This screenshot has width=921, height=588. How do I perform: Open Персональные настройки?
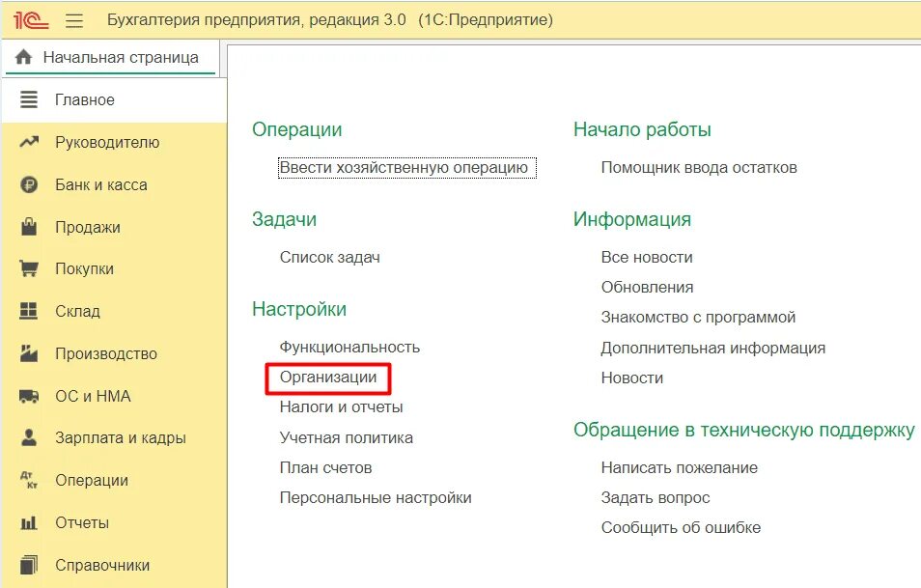(x=376, y=497)
